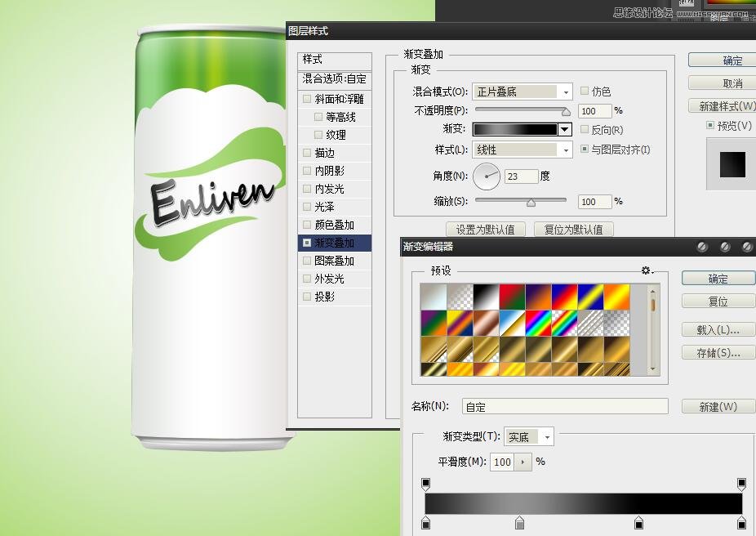This screenshot has height=536, width=756.
Task: Select the gray color stop below gradient bar
Action: (519, 522)
